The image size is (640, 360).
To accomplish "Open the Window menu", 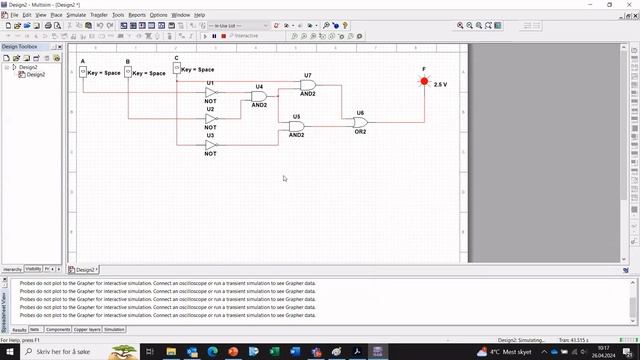I will pos(180,15).
